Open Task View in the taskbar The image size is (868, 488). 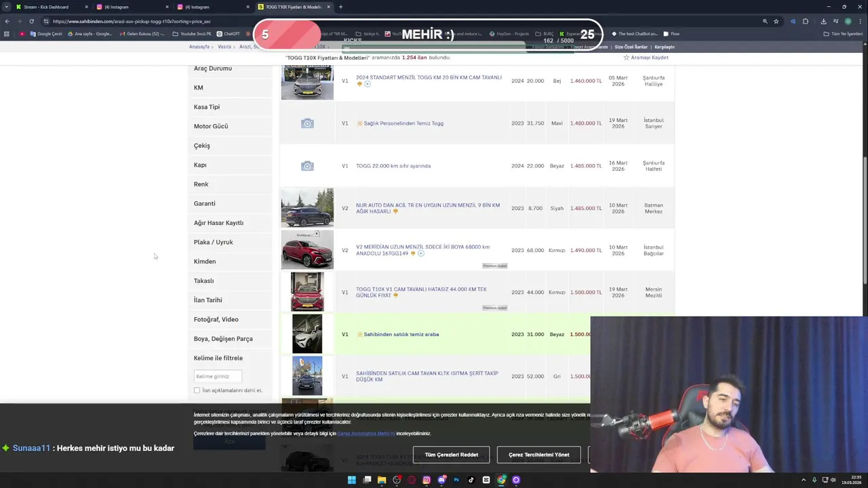[x=367, y=480]
